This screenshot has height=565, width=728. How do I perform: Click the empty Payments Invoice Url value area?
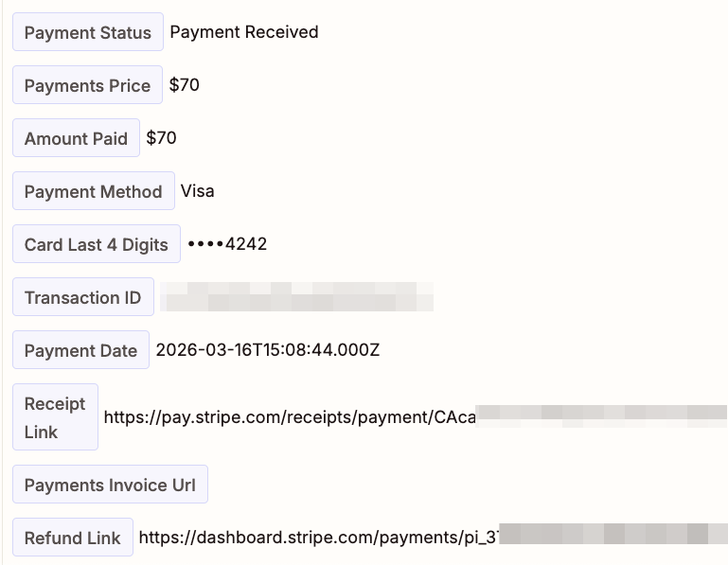[379, 485]
